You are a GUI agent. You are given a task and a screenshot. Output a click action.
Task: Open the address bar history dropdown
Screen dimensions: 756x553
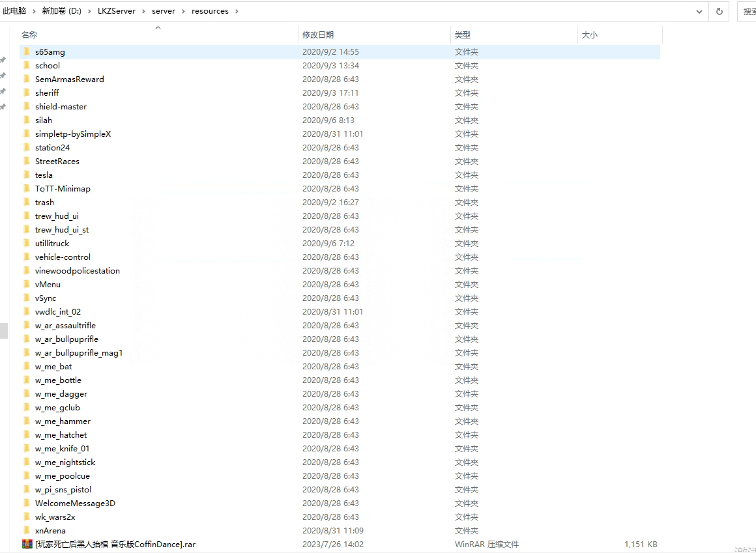tap(699, 11)
